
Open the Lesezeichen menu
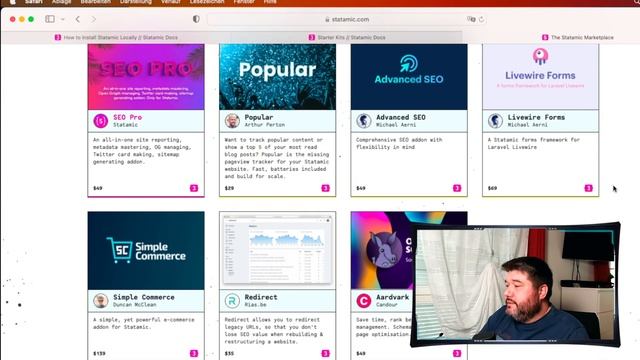[207, 2]
